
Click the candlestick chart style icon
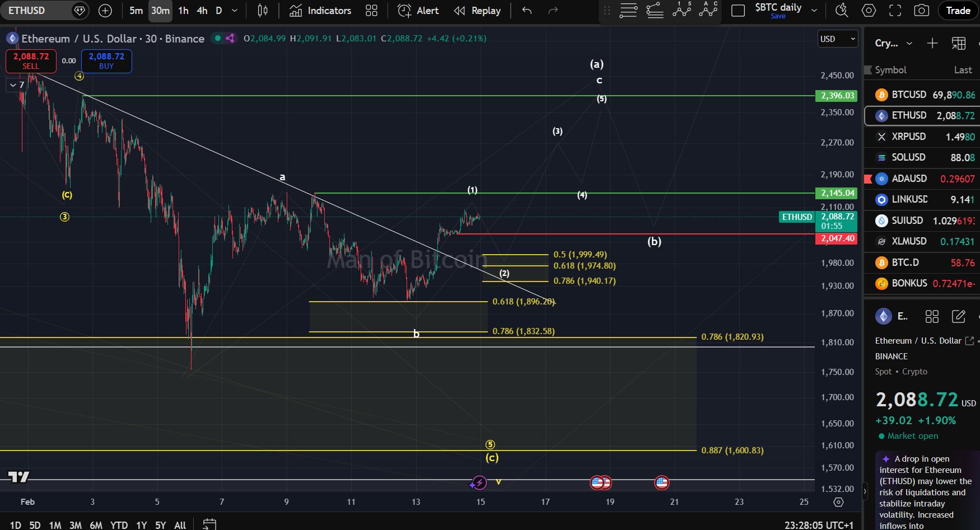pyautogui.click(x=262, y=11)
